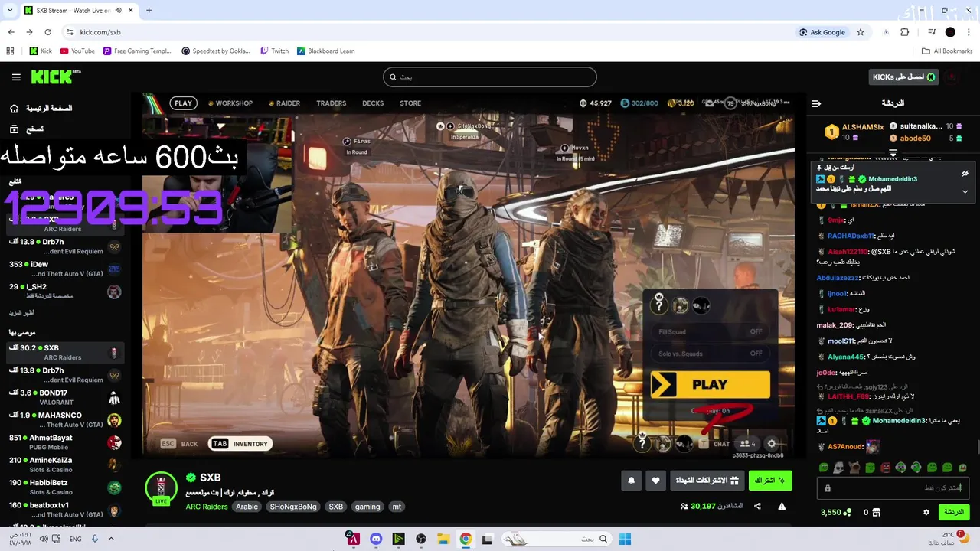Open AhmetBayat PUBG Mobile channel
This screenshot has height=551, width=980.
(64, 442)
